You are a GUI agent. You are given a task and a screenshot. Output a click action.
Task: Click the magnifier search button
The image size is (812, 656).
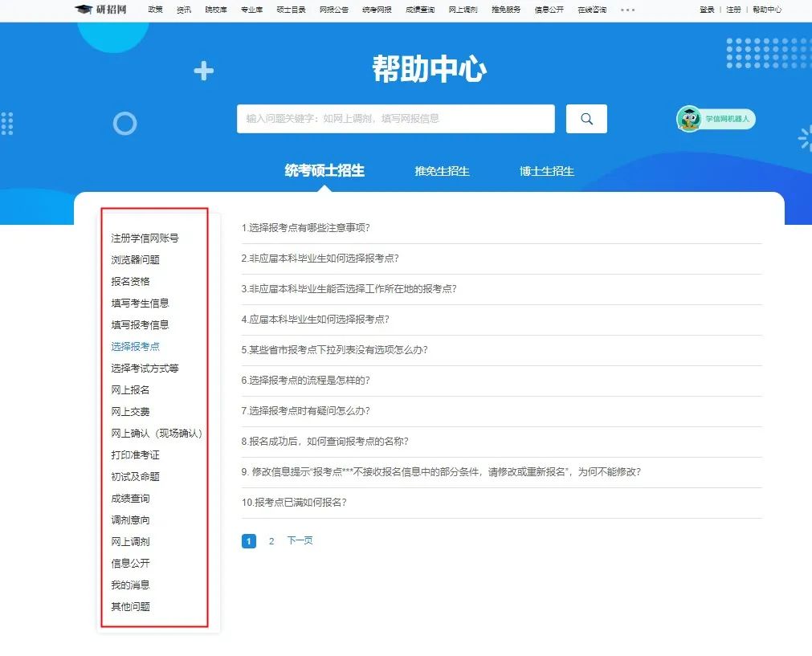586,119
